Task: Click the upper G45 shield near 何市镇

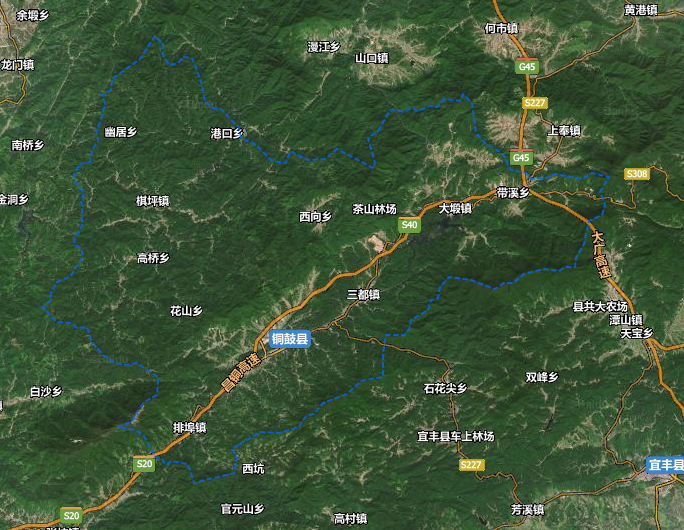Action: [x=527, y=66]
